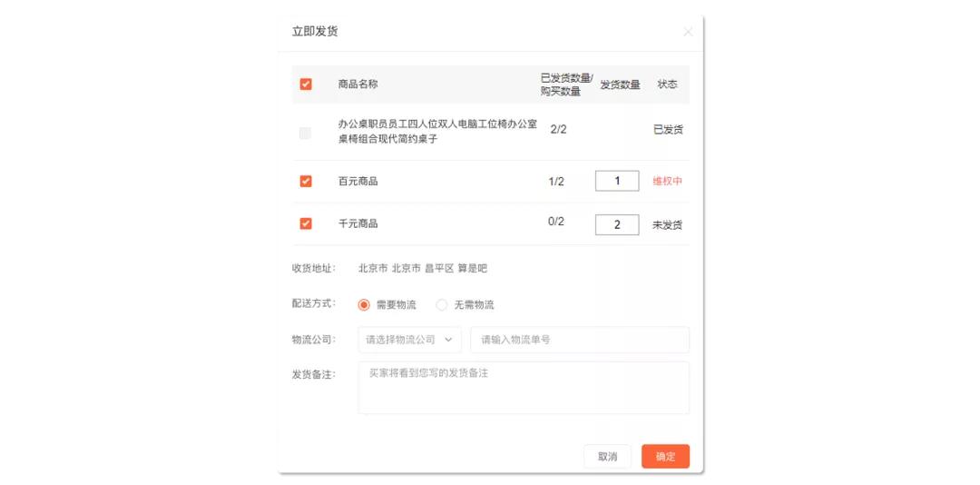Screen dimensions: 980x485
Task: Uncheck the 百元商品 row checkbox
Action: coord(306,182)
